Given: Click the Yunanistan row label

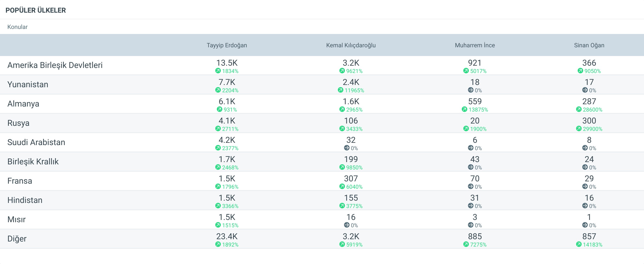Looking at the screenshot, I should pyautogui.click(x=28, y=84).
